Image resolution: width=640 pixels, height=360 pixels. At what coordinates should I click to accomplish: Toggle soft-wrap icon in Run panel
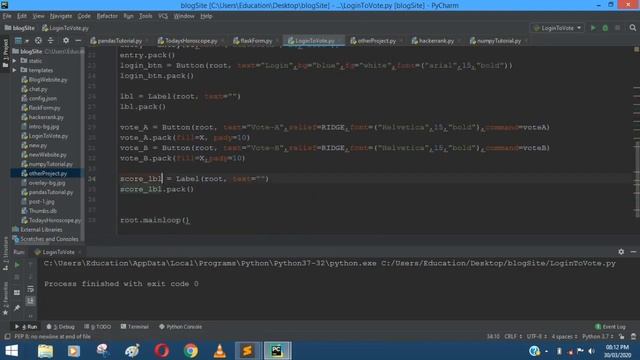31,289
